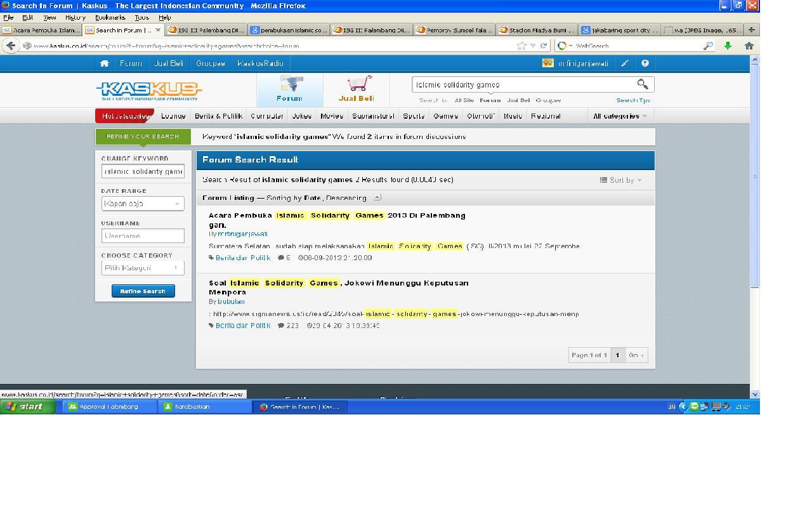Viewport: 812px width, 528px height.
Task: Open the Sort by dropdown
Action: tap(621, 180)
